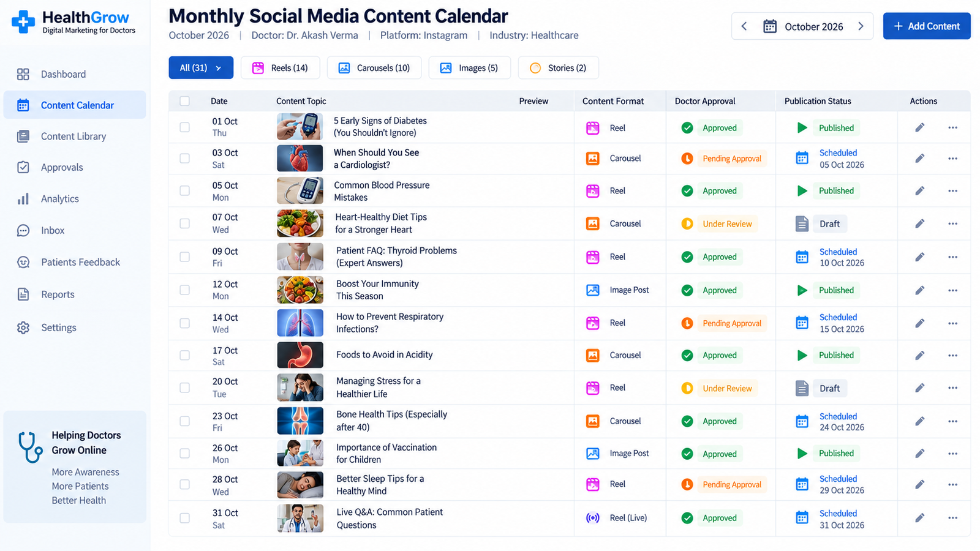980x551 pixels.
Task: Click the HealthGrow logo cross
Action: [23, 22]
